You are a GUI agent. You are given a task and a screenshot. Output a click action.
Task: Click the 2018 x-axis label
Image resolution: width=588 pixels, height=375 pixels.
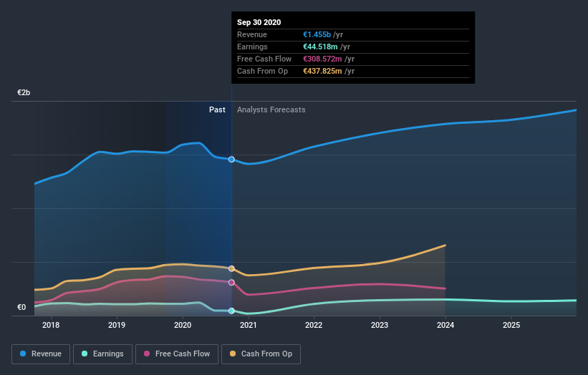tap(51, 325)
